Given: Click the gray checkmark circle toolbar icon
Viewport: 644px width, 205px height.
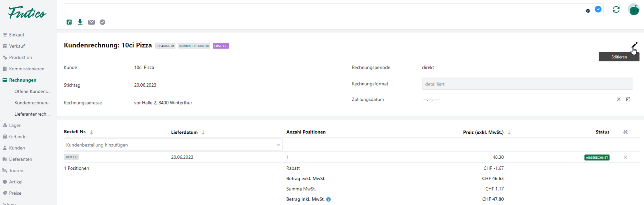Looking at the screenshot, I should pyautogui.click(x=102, y=22).
